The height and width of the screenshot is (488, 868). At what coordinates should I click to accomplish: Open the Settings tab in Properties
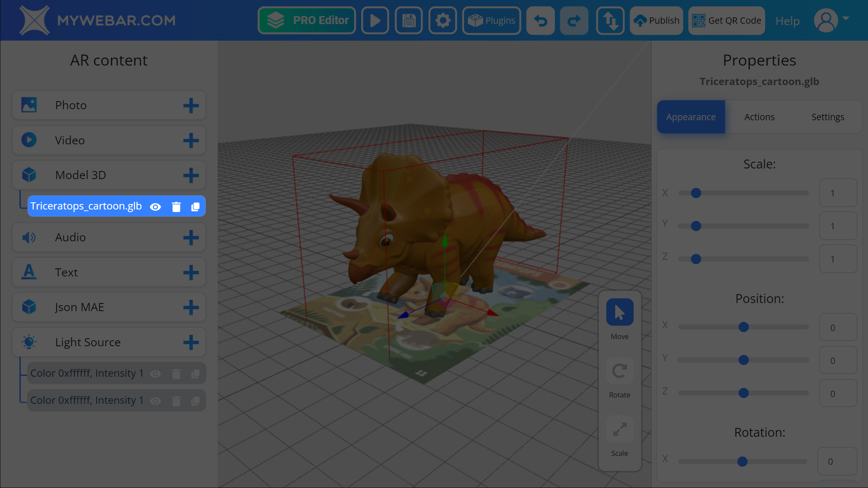827,117
